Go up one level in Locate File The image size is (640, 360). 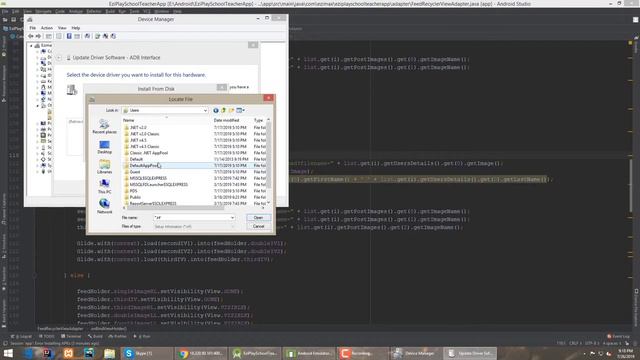click(223, 110)
